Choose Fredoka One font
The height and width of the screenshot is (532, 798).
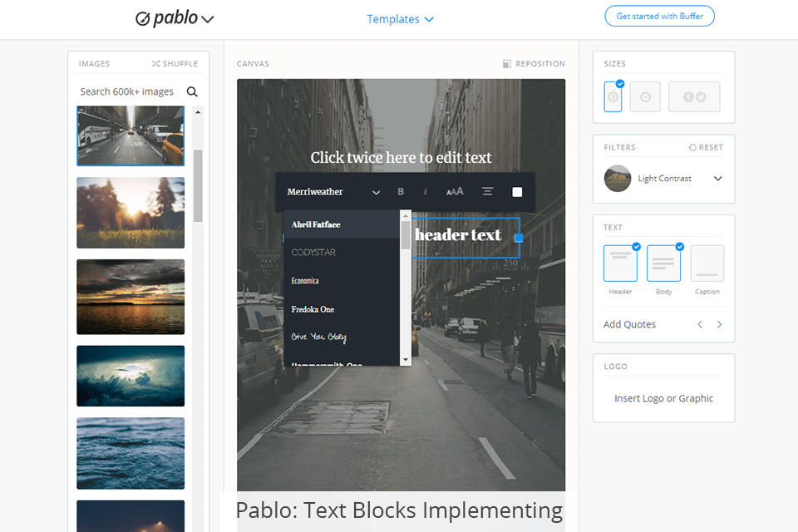pyautogui.click(x=342, y=309)
